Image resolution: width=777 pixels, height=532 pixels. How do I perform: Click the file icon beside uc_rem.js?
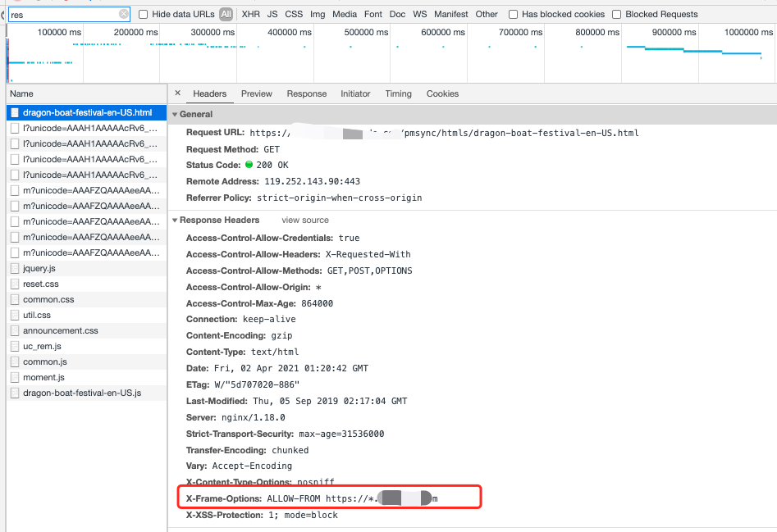(x=15, y=347)
